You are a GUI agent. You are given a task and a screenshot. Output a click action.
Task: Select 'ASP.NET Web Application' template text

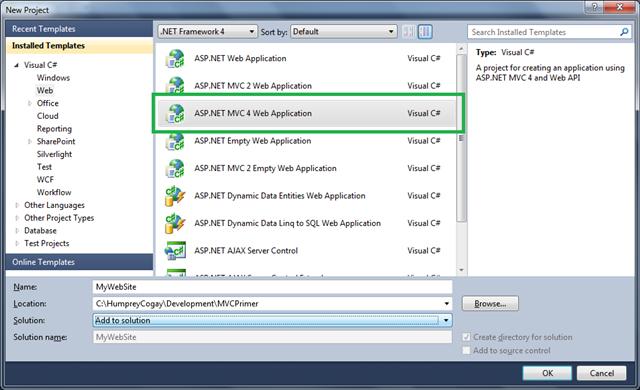pos(240,58)
